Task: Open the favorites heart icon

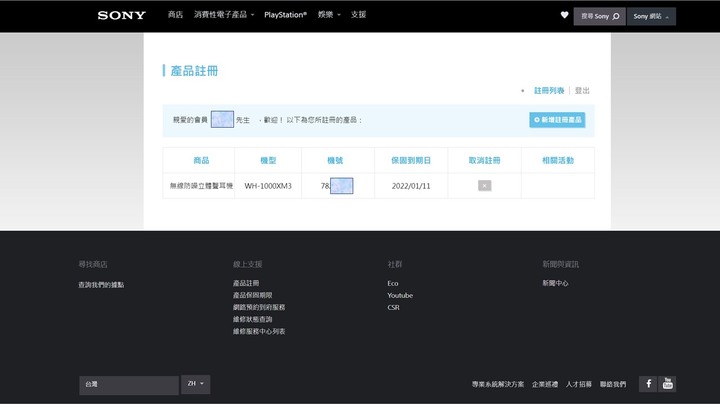Action: coord(564,15)
